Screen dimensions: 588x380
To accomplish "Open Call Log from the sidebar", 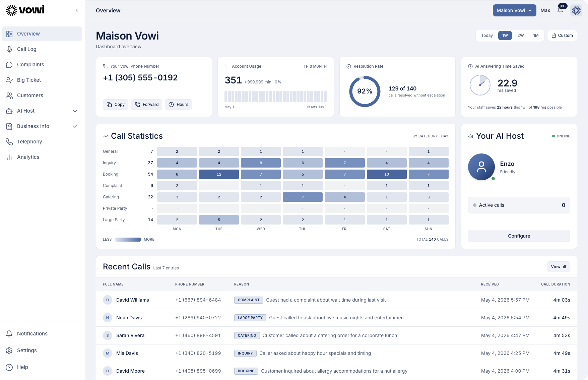I will pyautogui.click(x=42, y=49).
